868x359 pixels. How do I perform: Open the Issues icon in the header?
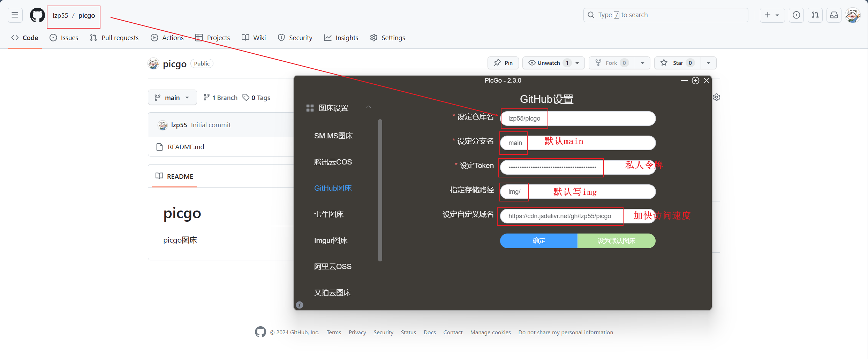click(797, 15)
